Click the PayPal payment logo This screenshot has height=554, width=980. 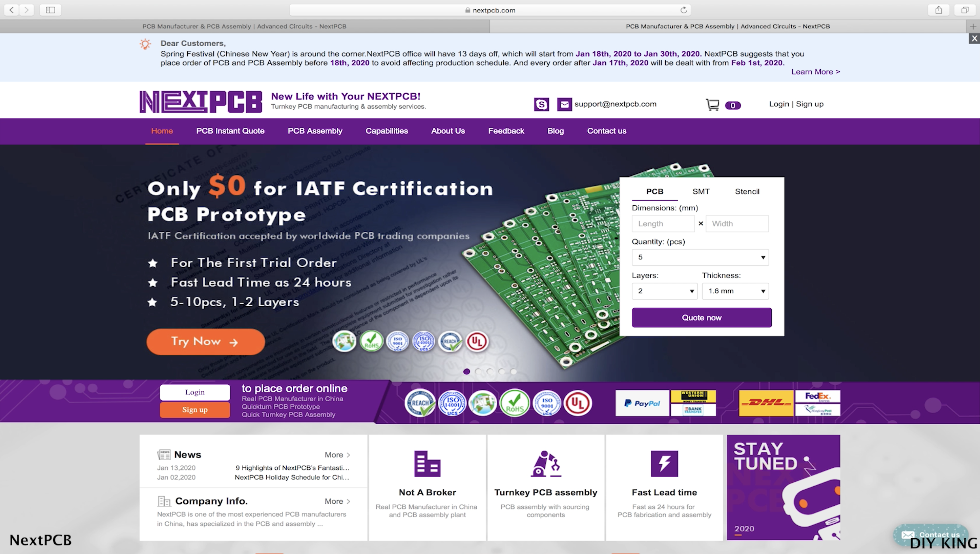(642, 403)
